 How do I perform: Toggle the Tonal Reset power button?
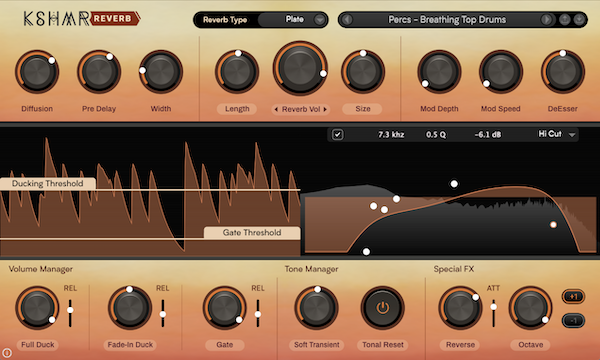click(383, 308)
